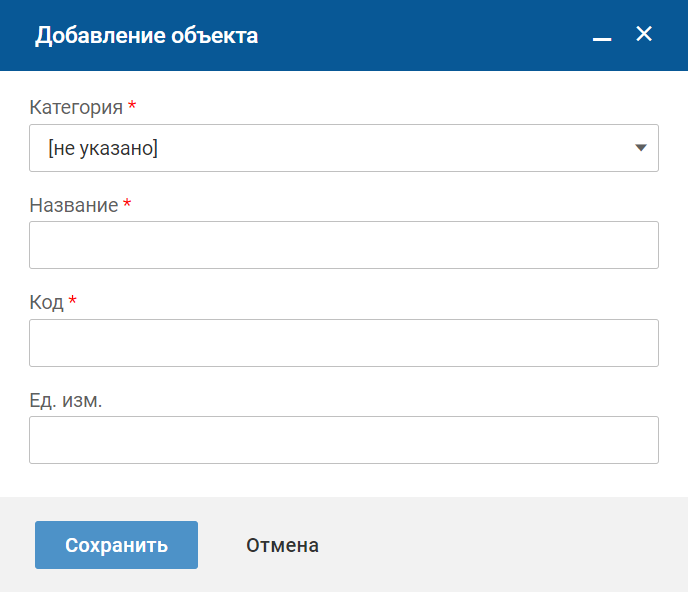Viewport: 688px width, 592px height.
Task: Click into the Код input field
Action: pyautogui.click(x=343, y=343)
